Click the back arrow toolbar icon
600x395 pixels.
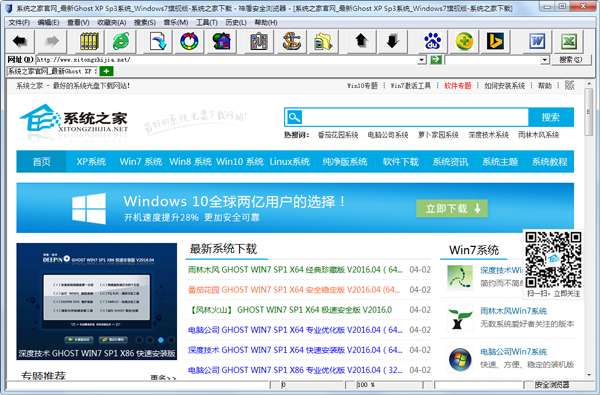click(20, 41)
